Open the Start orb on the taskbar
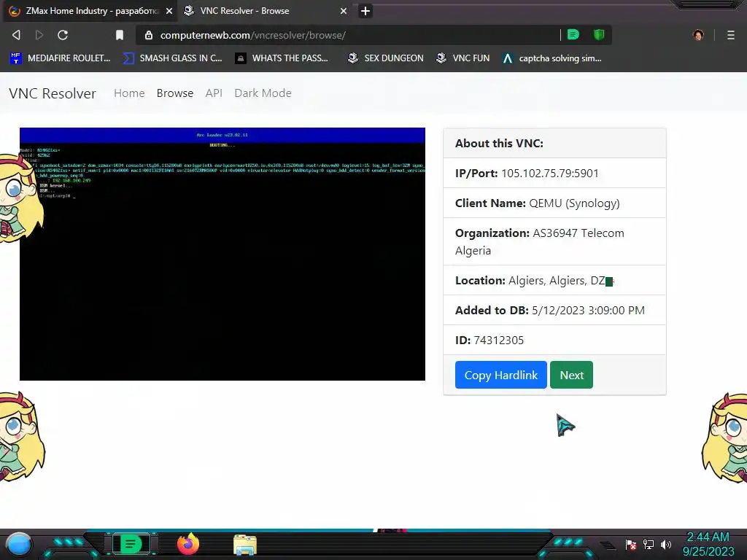Screen dimensions: 747x560 click(x=19, y=545)
